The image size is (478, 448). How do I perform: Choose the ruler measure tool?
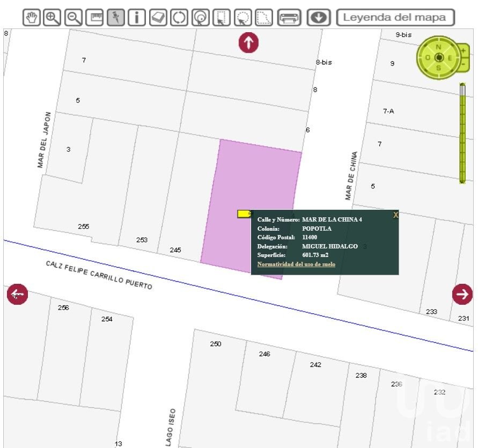pyautogui.click(x=95, y=18)
